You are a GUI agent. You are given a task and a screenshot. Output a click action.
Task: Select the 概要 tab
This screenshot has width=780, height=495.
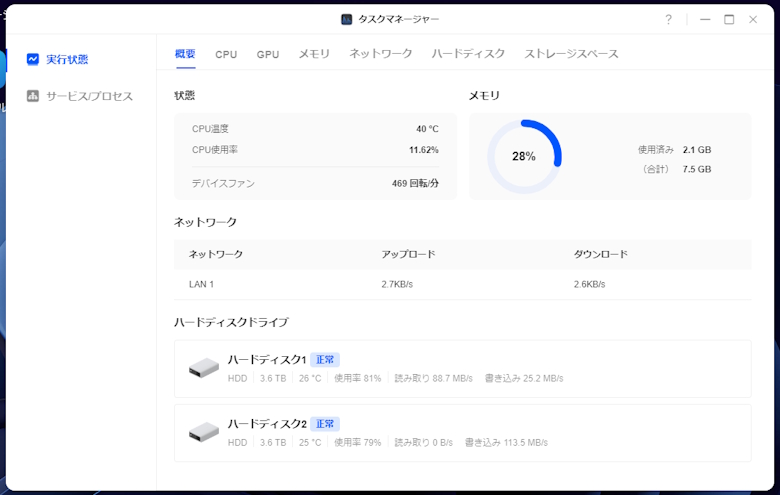(x=185, y=54)
